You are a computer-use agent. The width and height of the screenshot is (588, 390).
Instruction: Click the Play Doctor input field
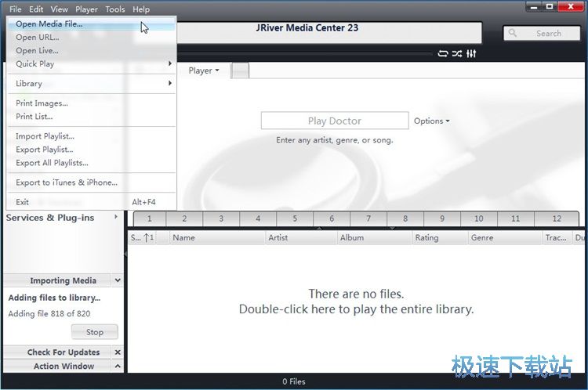tap(335, 121)
